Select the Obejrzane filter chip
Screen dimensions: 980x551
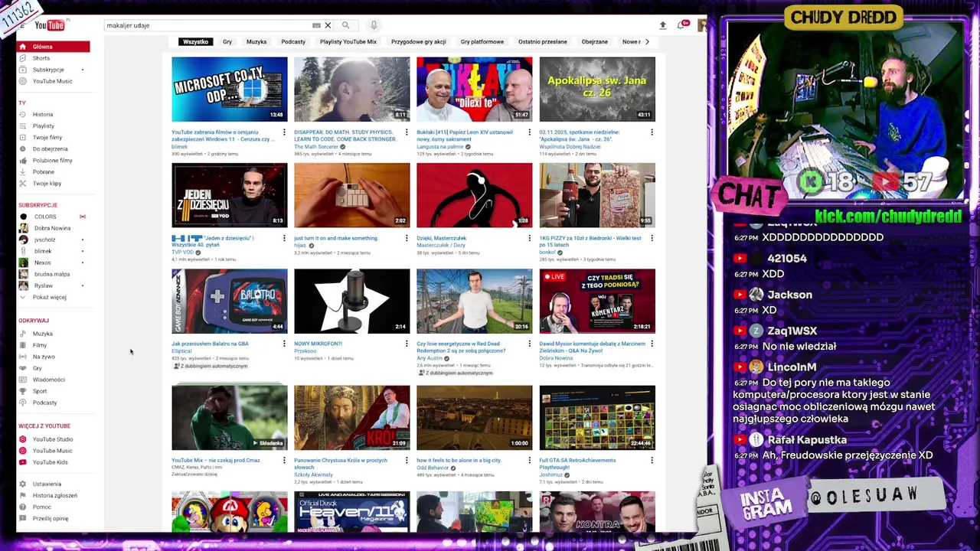[594, 41]
